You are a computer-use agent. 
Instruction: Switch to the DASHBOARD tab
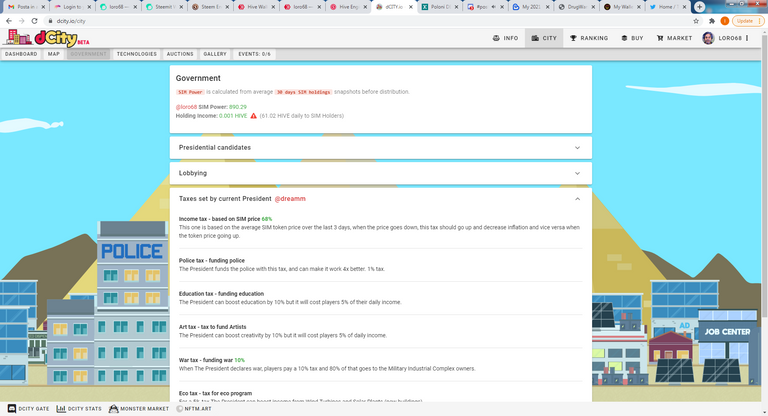click(x=21, y=54)
